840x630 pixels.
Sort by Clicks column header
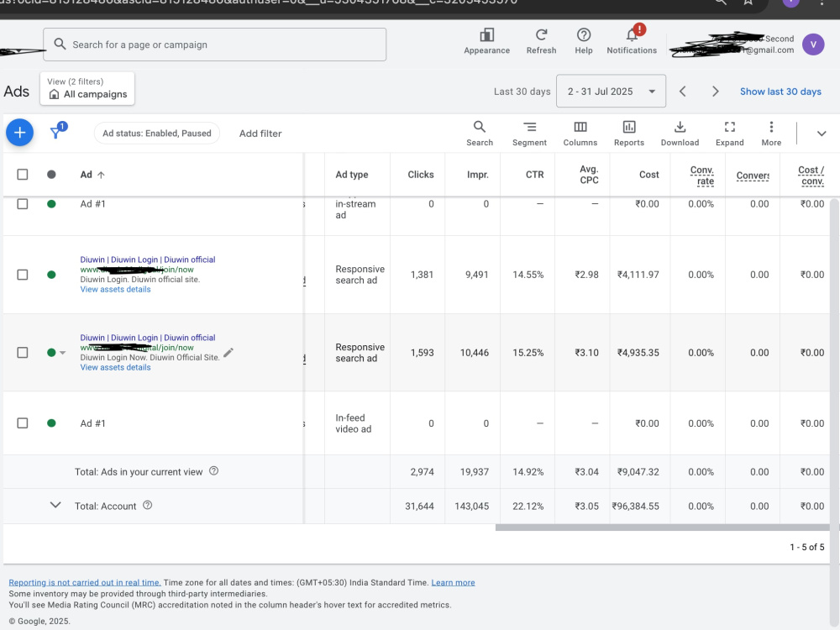tap(421, 175)
